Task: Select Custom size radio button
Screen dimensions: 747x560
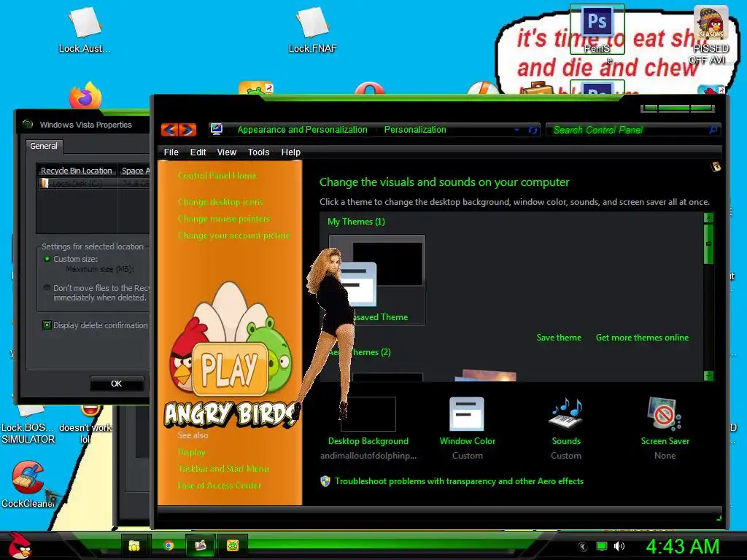Action: click(47, 259)
